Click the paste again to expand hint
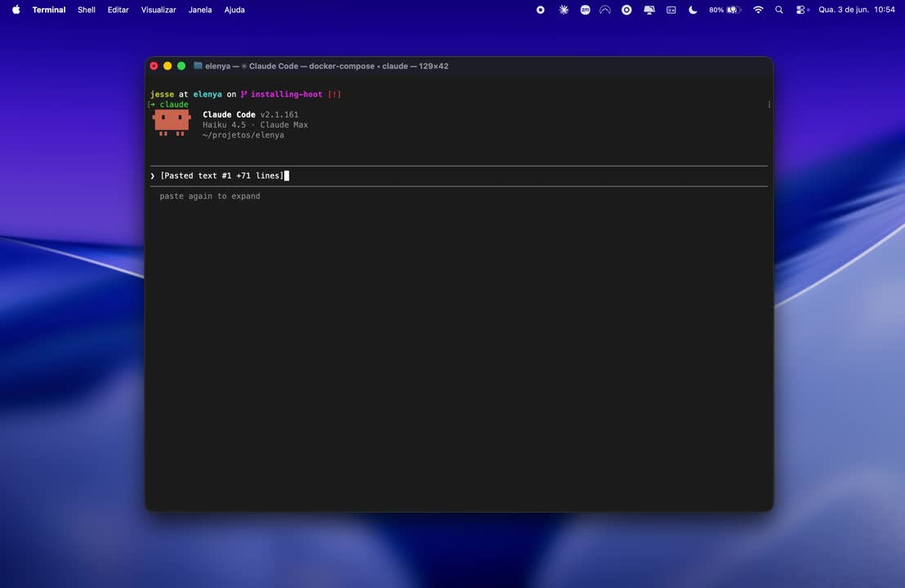Screen dimensions: 905x588 pos(210,196)
